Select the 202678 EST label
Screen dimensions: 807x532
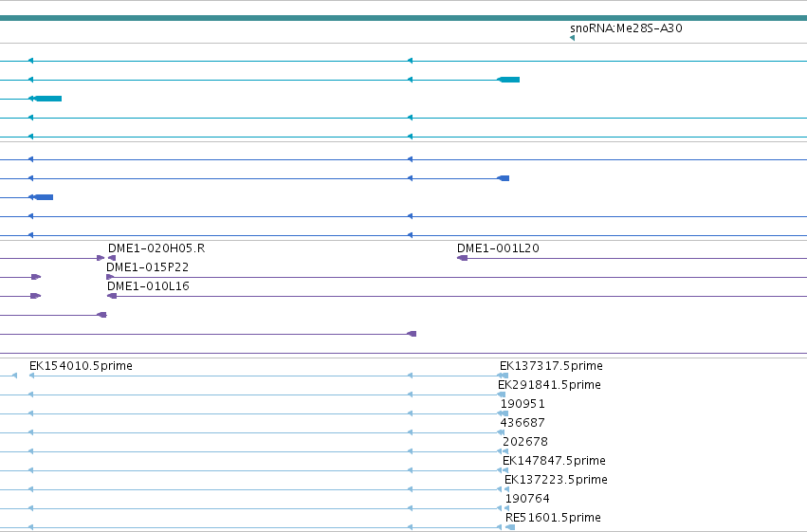[x=525, y=442]
